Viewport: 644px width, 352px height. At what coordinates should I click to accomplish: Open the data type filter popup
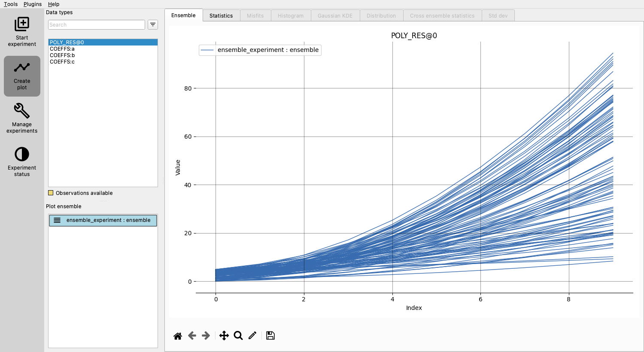[x=153, y=25]
